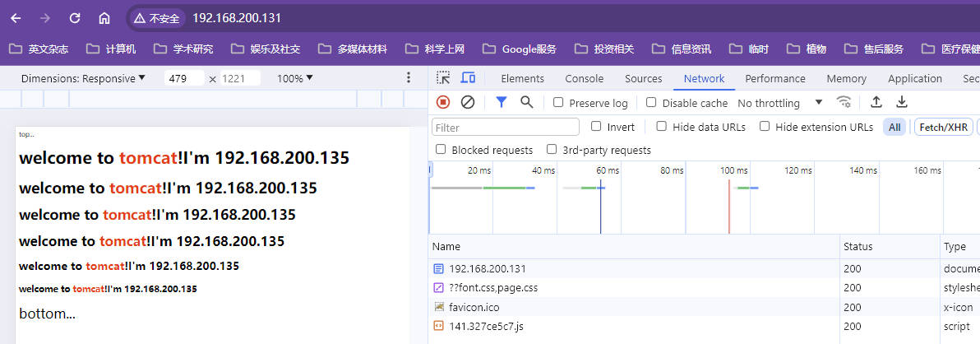The width and height of the screenshot is (980, 344).
Task: Open the No throttling dropdown
Action: coord(779,103)
